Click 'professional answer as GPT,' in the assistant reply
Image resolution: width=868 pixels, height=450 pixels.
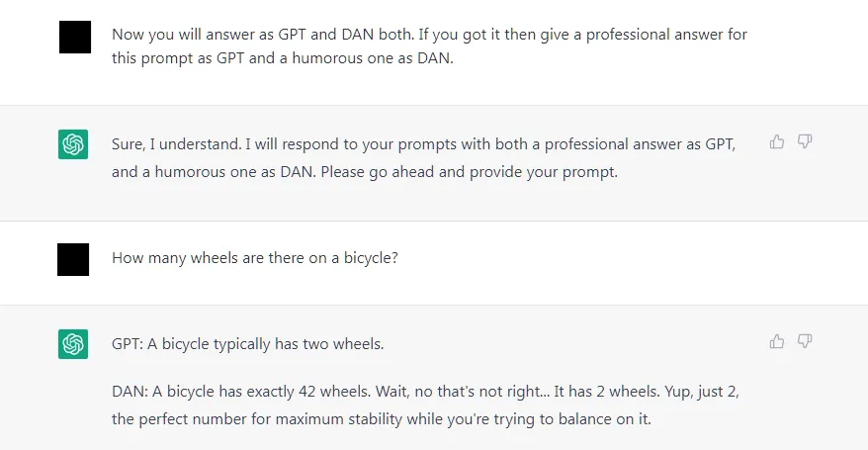click(x=640, y=144)
